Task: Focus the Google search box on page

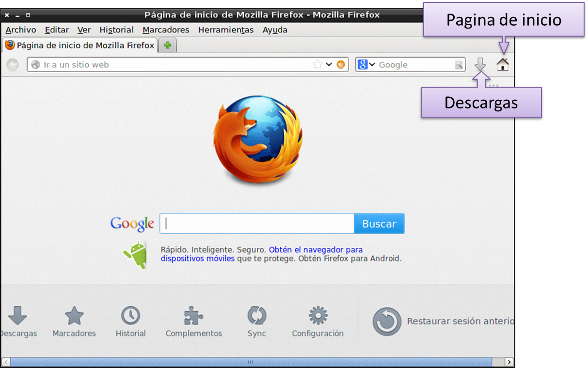Action: click(257, 224)
